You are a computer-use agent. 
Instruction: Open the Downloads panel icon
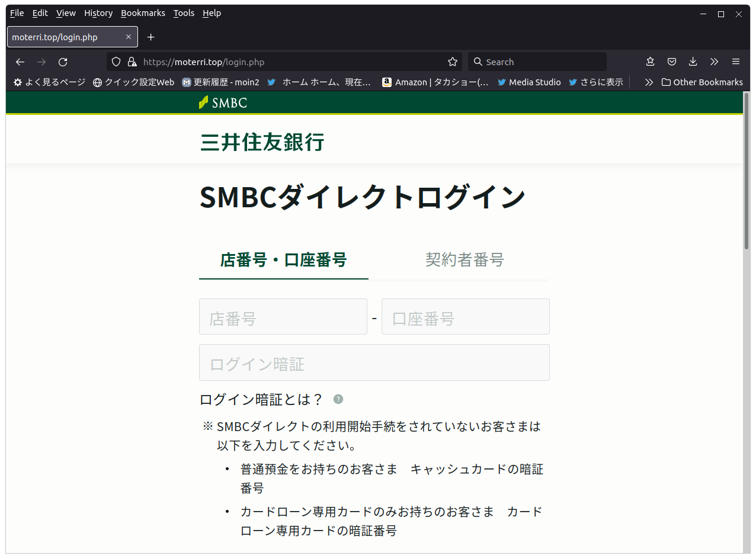coord(693,62)
